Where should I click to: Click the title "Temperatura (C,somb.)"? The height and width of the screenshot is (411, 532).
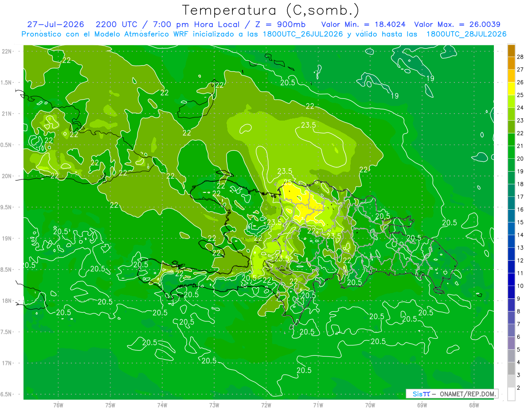271,11
